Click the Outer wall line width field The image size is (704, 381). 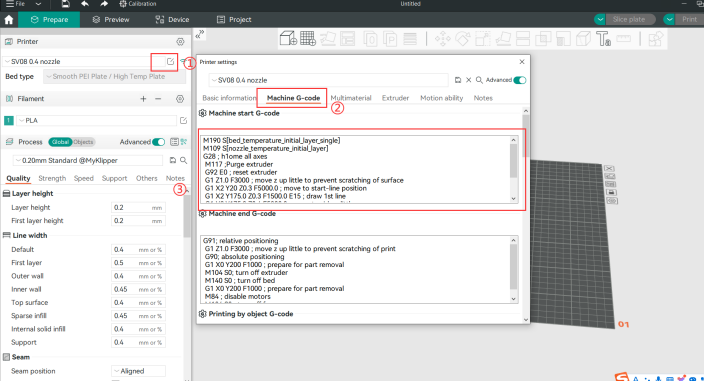[138, 276]
